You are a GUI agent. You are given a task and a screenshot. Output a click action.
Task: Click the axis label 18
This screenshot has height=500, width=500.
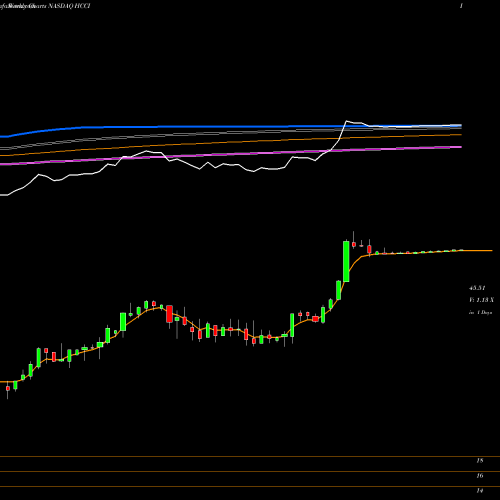pos(480,461)
